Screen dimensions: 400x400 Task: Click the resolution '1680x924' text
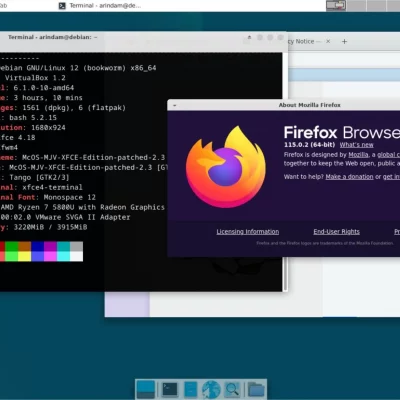[x=48, y=128]
